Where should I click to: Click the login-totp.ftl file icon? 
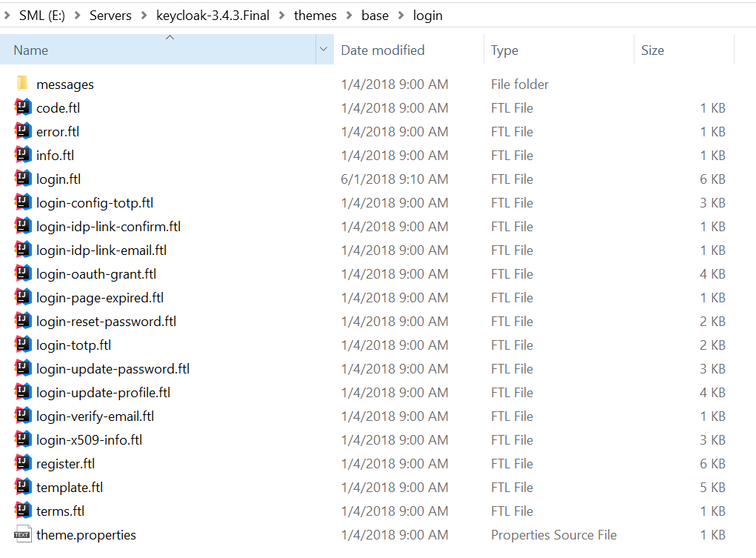23,344
